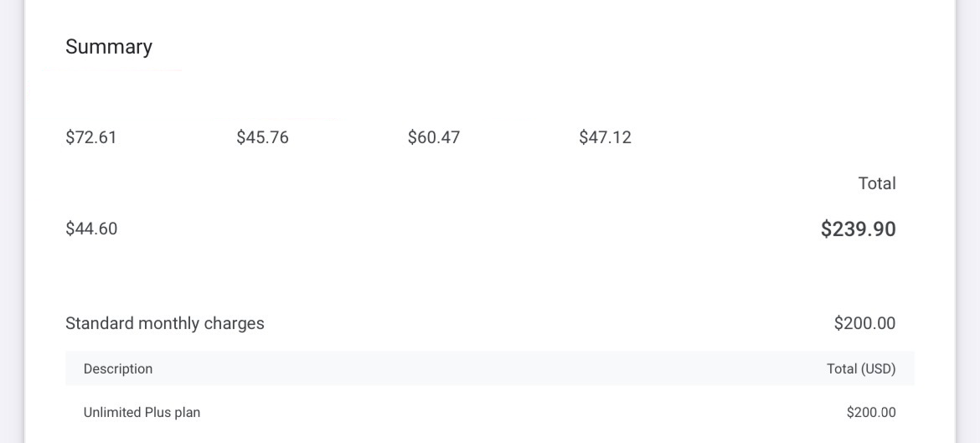Select the first amount in the Summary row
This screenshot has height=443, width=980.
tap(91, 137)
